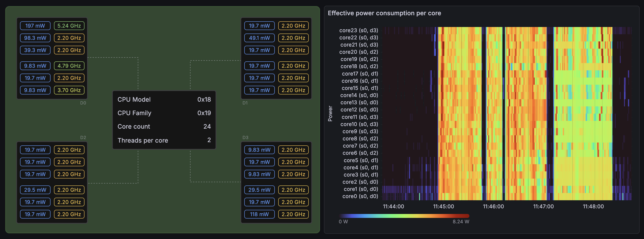Click the 8.24 W legend maximum label

(461, 222)
